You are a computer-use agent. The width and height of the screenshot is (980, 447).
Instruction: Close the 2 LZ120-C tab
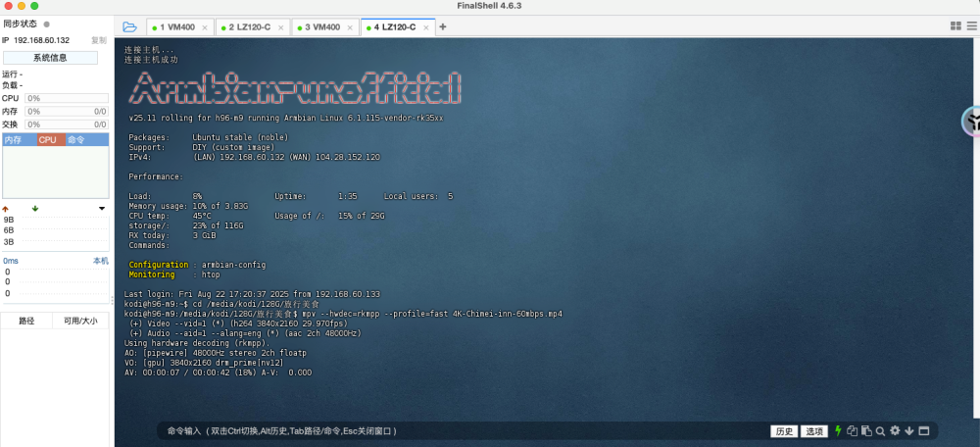tap(280, 27)
